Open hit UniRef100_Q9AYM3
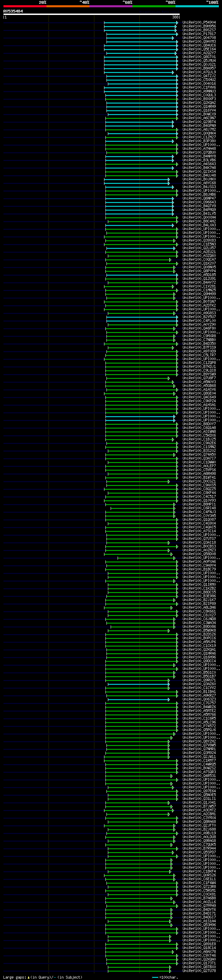The height and width of the screenshot is (980, 222). coord(199,41)
